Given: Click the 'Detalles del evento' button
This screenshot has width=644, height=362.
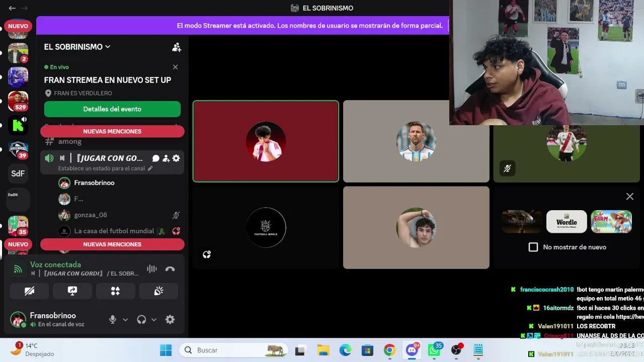Looking at the screenshot, I should [112, 109].
